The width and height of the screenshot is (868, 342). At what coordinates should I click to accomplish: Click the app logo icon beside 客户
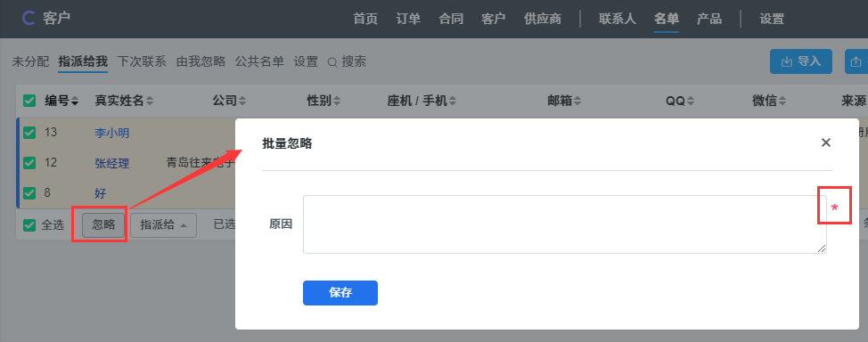pyautogui.click(x=29, y=19)
